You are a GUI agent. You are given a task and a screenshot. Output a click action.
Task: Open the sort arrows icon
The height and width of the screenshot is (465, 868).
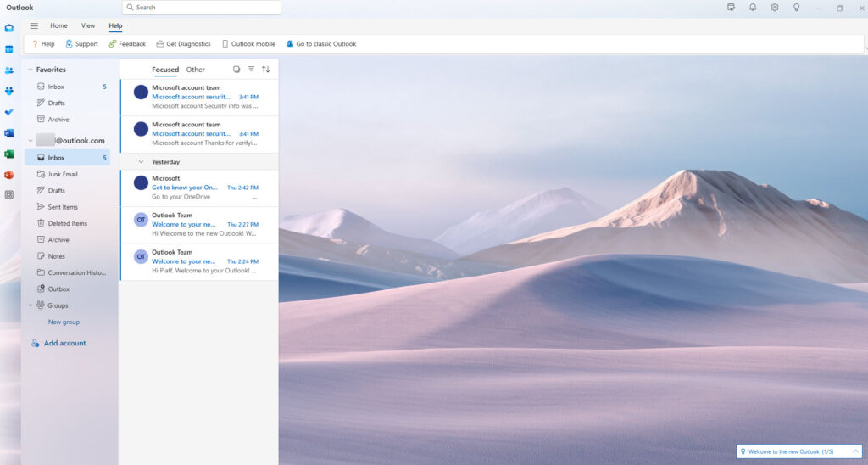click(265, 70)
